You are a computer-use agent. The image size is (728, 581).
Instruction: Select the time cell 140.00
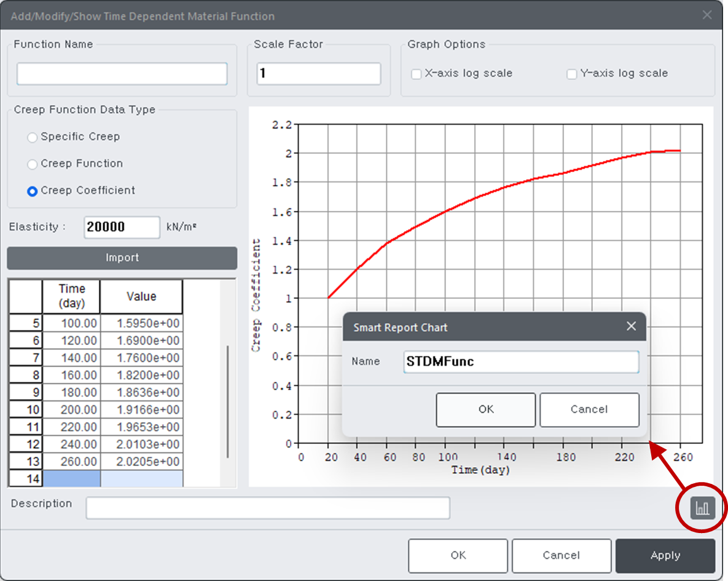point(71,357)
